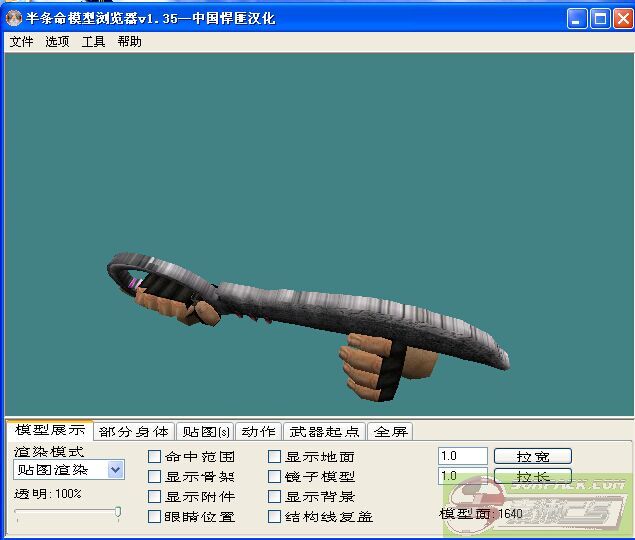Switch to the 部分身体 tab
Image resolution: width=635 pixels, height=540 pixels.
click(x=134, y=432)
